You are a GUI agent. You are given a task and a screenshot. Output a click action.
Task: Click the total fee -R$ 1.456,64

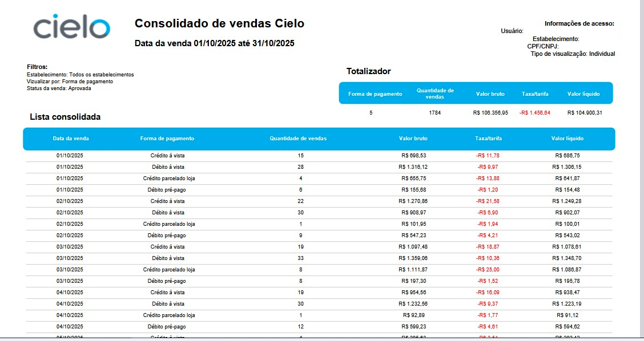pyautogui.click(x=535, y=113)
